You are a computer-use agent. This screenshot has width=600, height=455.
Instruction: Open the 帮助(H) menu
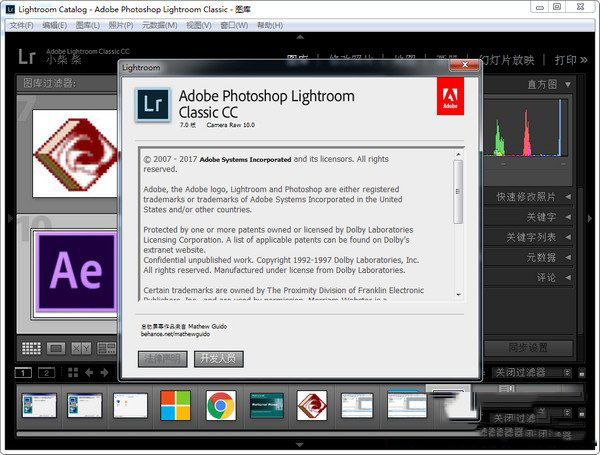[270, 25]
